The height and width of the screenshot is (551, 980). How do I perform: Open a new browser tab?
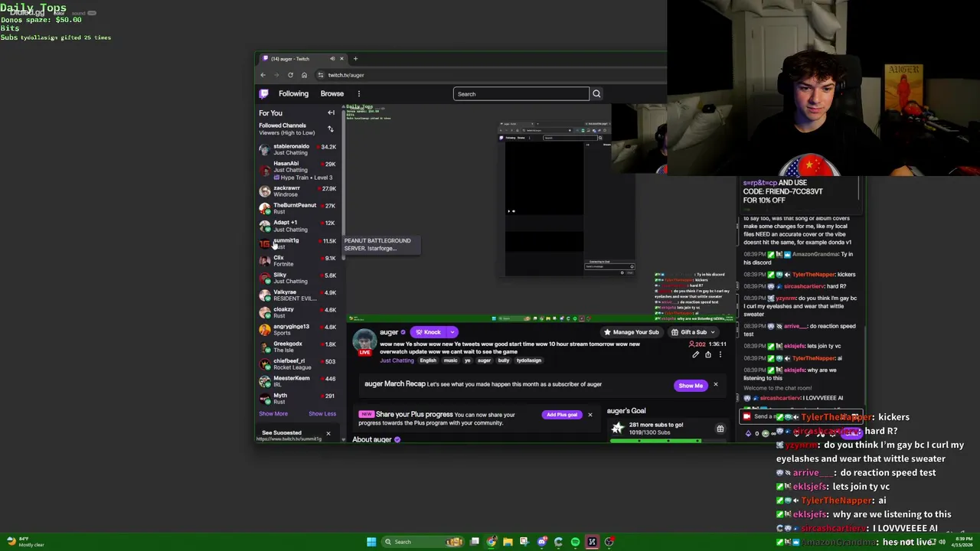point(355,59)
